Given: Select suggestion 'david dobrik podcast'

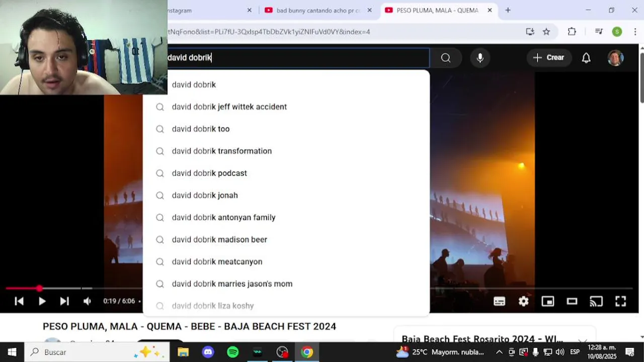Looking at the screenshot, I should click(x=286, y=173).
